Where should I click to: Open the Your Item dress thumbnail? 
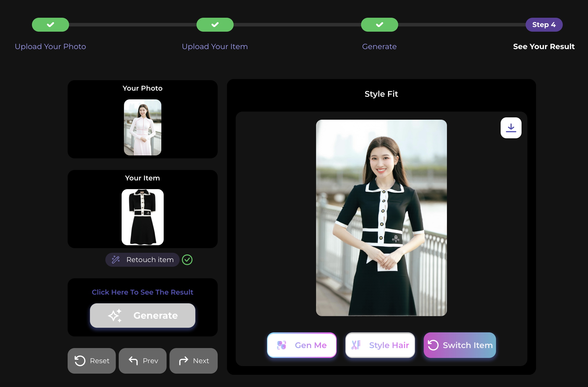tap(143, 217)
